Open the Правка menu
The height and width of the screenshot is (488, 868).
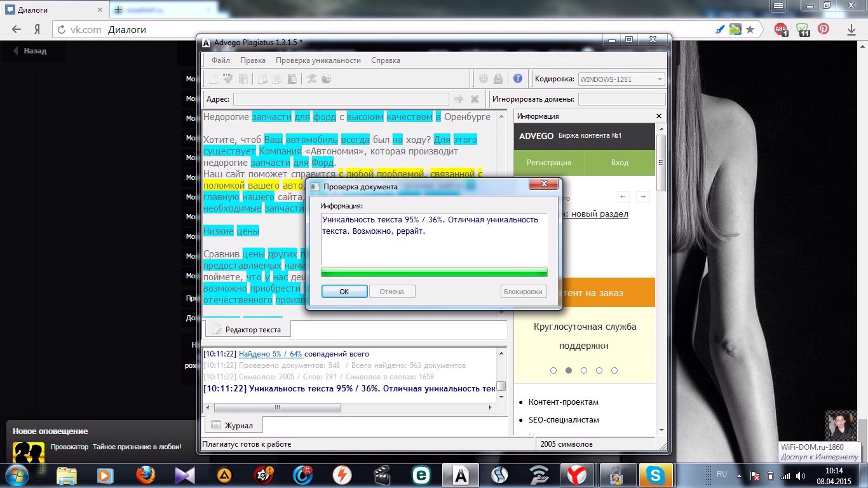pos(253,60)
